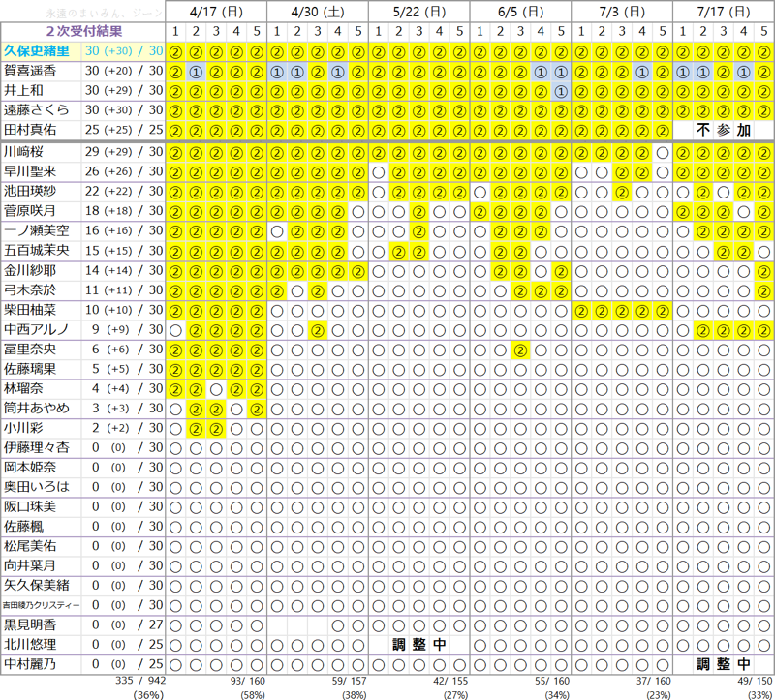
Task: Click 賀喜遥香 count 30 (+20) / 30
Action: 124,71
